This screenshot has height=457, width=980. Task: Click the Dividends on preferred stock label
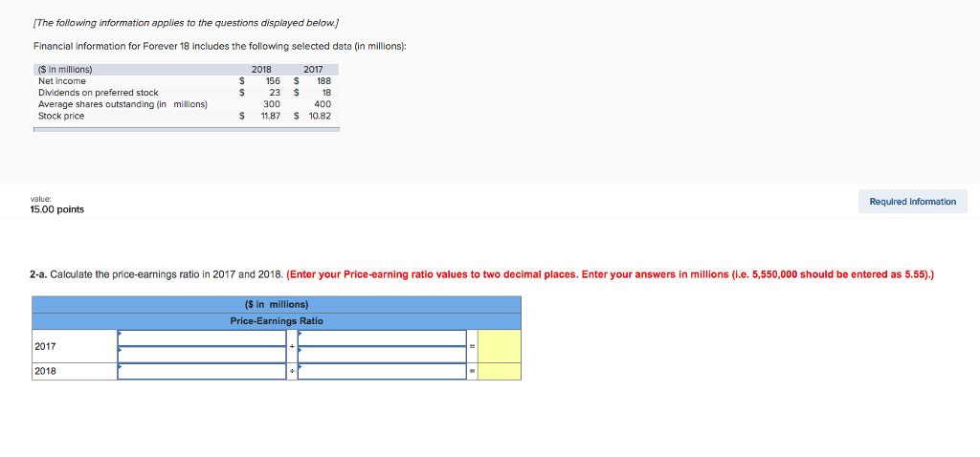(x=99, y=93)
